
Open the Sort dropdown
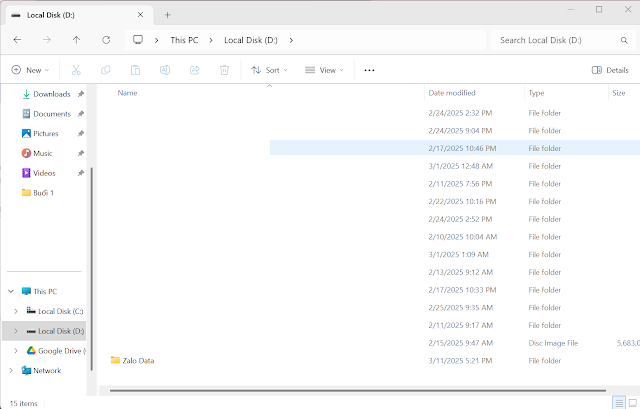[269, 70]
